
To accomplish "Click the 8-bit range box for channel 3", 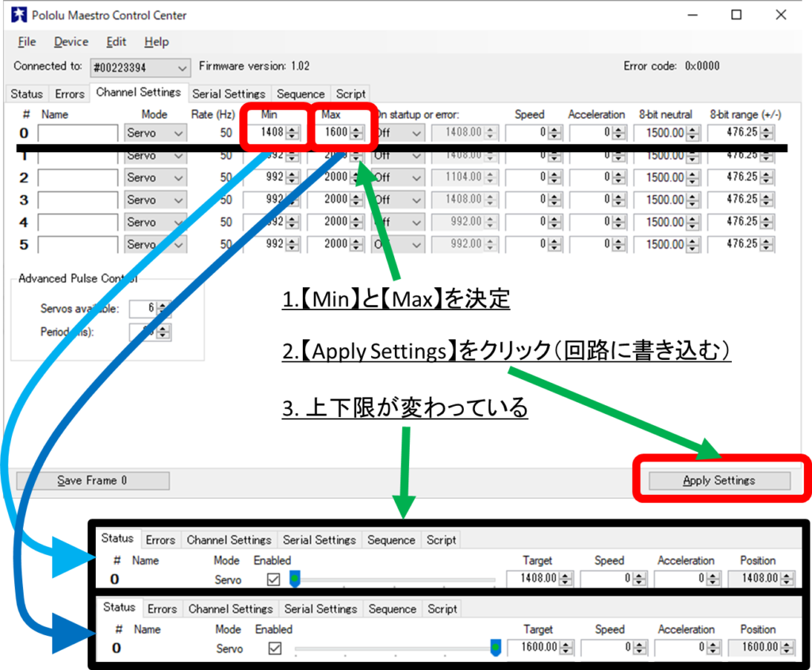I will tap(741, 199).
